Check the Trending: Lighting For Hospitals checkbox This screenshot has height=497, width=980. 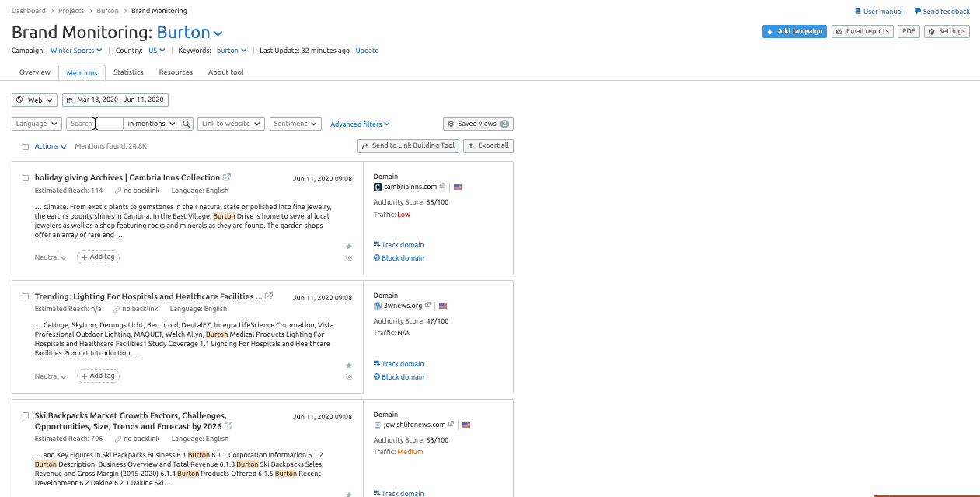tap(26, 297)
